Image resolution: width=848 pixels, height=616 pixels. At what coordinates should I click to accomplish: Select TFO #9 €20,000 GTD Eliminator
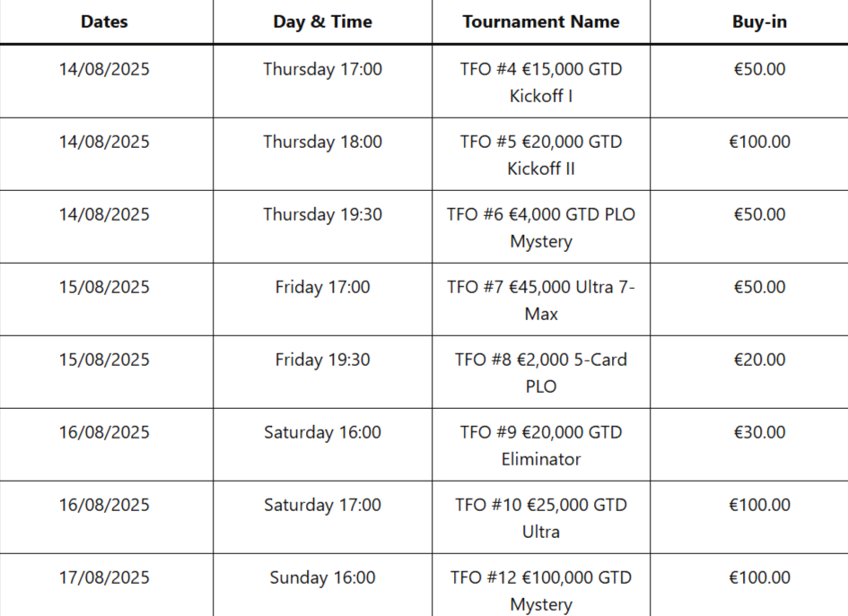pyautogui.click(x=541, y=445)
